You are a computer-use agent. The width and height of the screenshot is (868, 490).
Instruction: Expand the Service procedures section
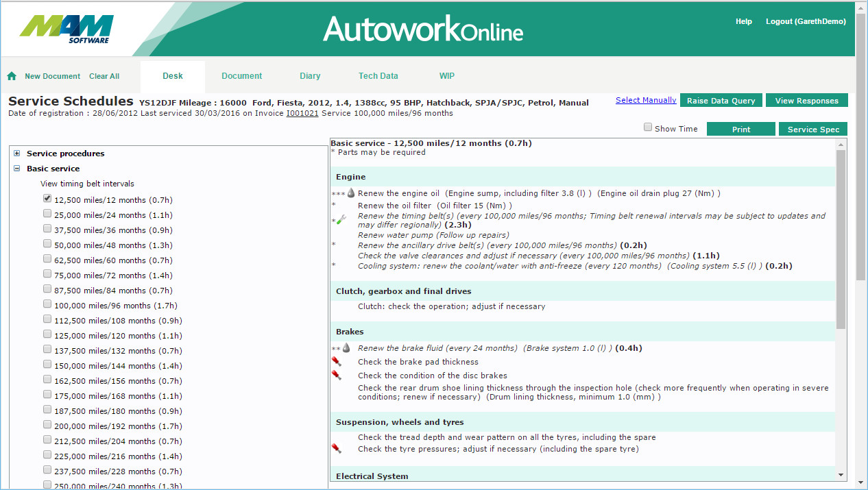(17, 154)
